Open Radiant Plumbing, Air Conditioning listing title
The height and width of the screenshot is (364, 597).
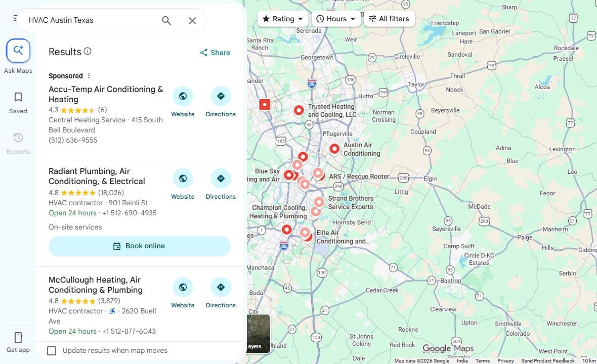click(97, 176)
